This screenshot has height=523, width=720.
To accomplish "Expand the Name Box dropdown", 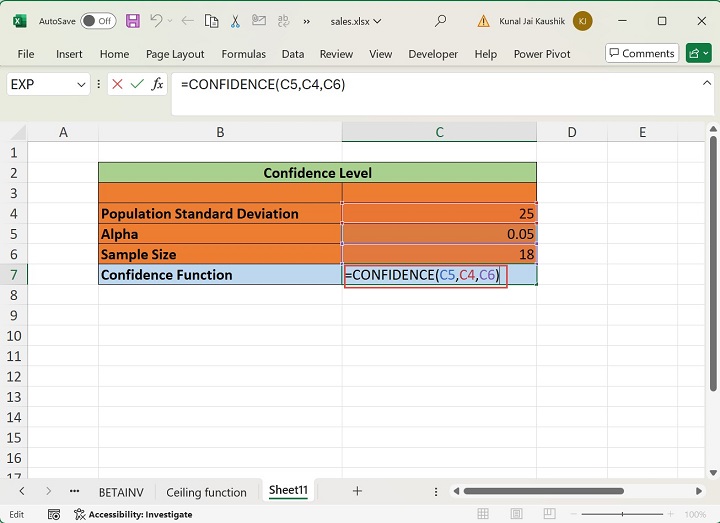I will [x=81, y=85].
